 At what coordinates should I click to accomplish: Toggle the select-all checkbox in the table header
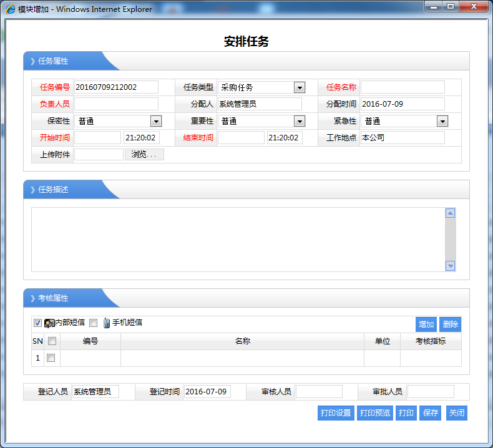pos(52,341)
